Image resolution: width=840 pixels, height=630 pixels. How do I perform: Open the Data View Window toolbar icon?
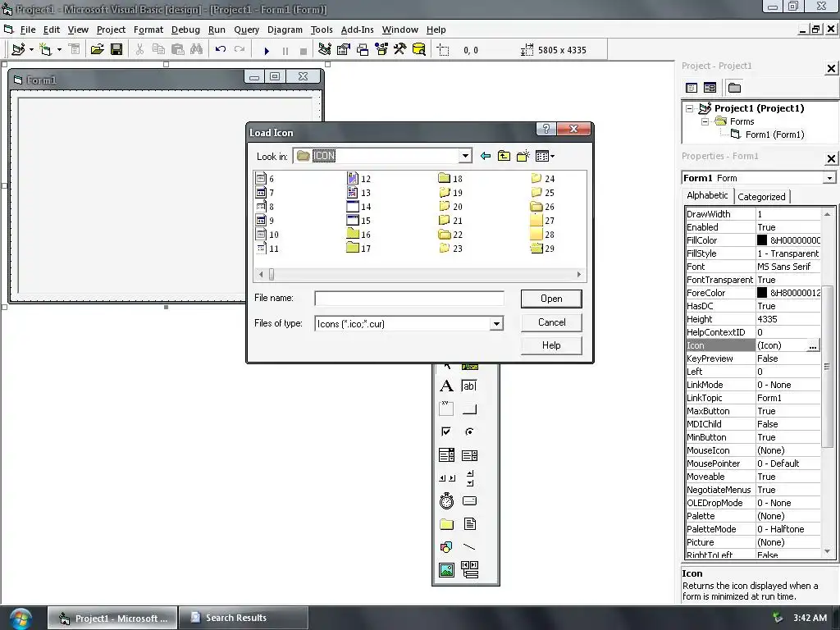(419, 50)
